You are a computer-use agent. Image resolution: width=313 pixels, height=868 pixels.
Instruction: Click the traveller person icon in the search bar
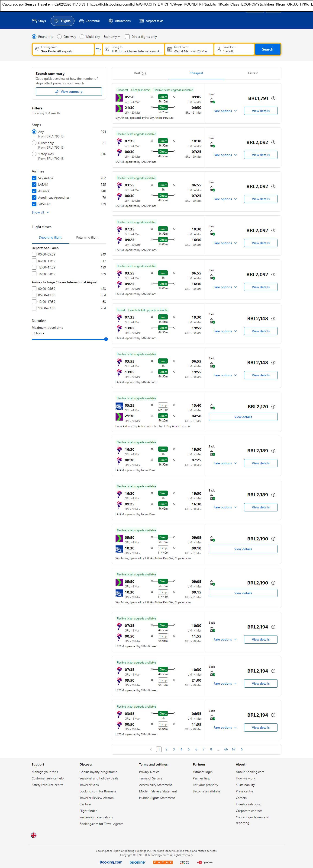point(219,49)
